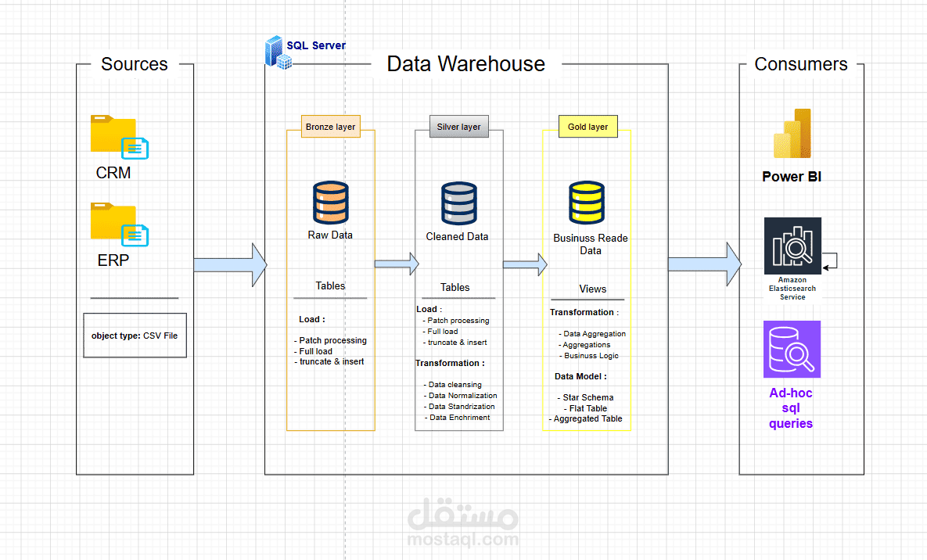Click the 'Amazon Elasticsearch Service' caption

pyautogui.click(x=792, y=289)
